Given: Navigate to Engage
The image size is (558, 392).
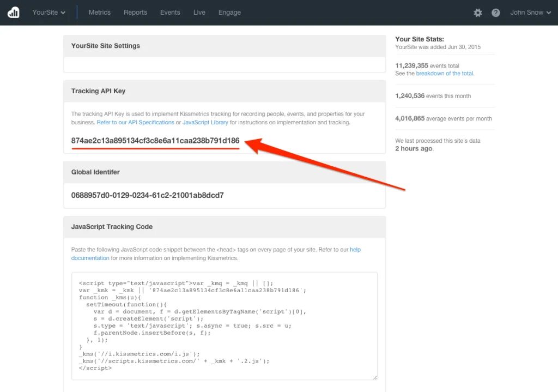Looking at the screenshot, I should 229,13.
